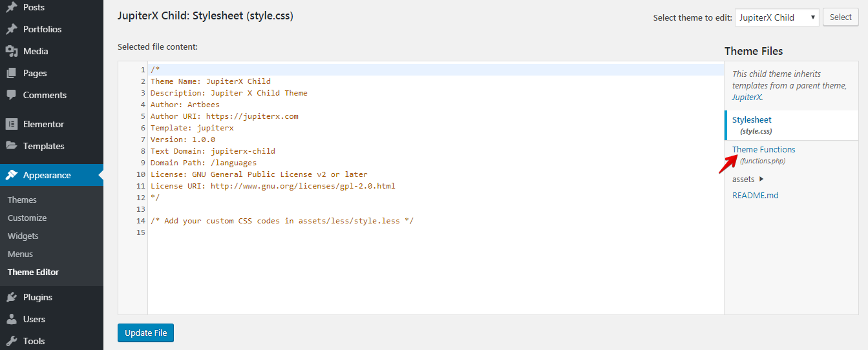Click the Users person icon
Screen dimensions: 868x350
click(x=11, y=319)
